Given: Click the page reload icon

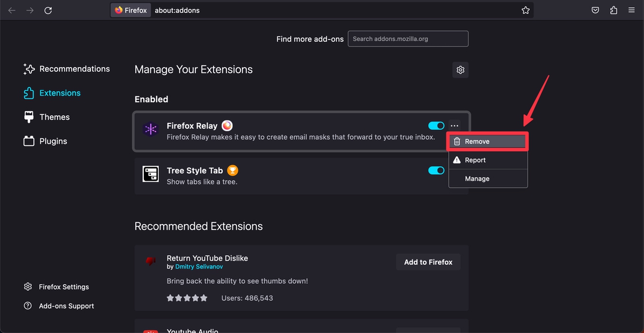Looking at the screenshot, I should click(x=48, y=10).
